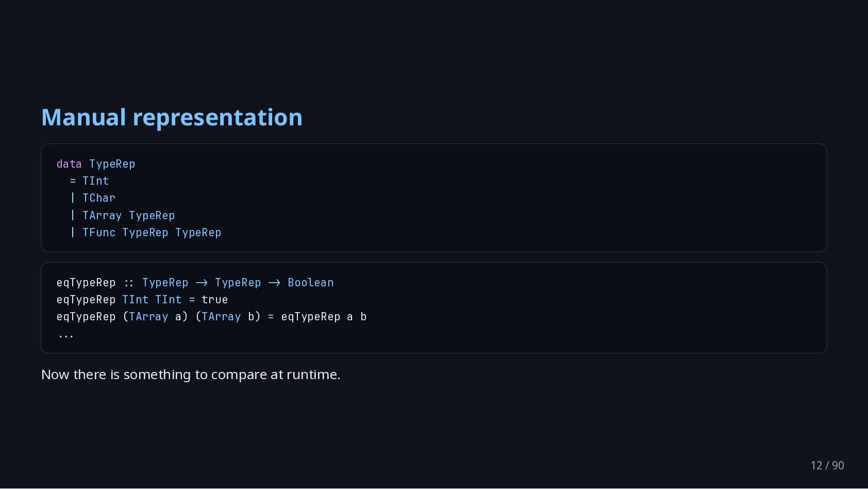The height and width of the screenshot is (489, 868).
Task: Click the double-colon type annotation symbol
Action: tap(129, 283)
